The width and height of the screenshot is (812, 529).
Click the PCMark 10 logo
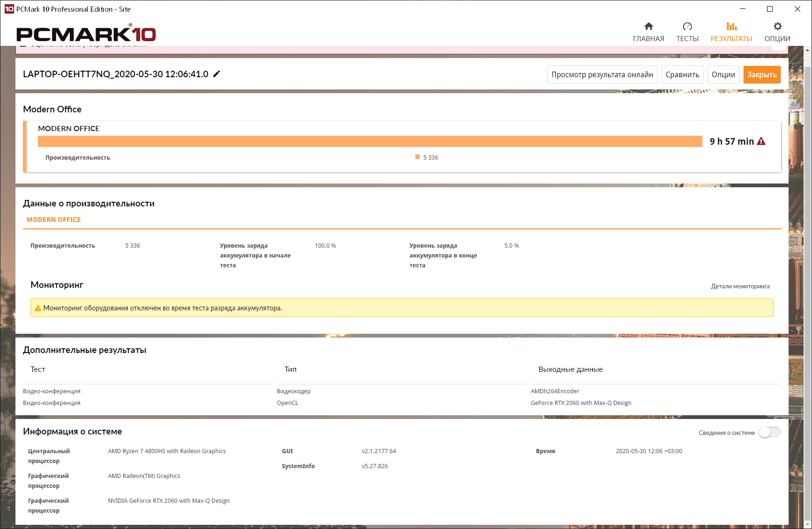click(x=86, y=34)
